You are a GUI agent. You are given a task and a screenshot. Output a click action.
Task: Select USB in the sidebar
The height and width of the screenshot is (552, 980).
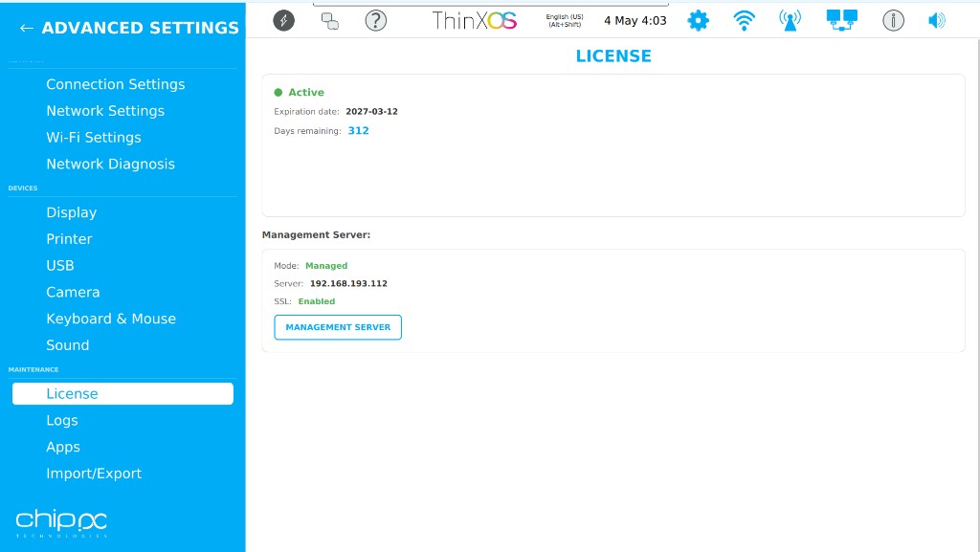click(60, 265)
